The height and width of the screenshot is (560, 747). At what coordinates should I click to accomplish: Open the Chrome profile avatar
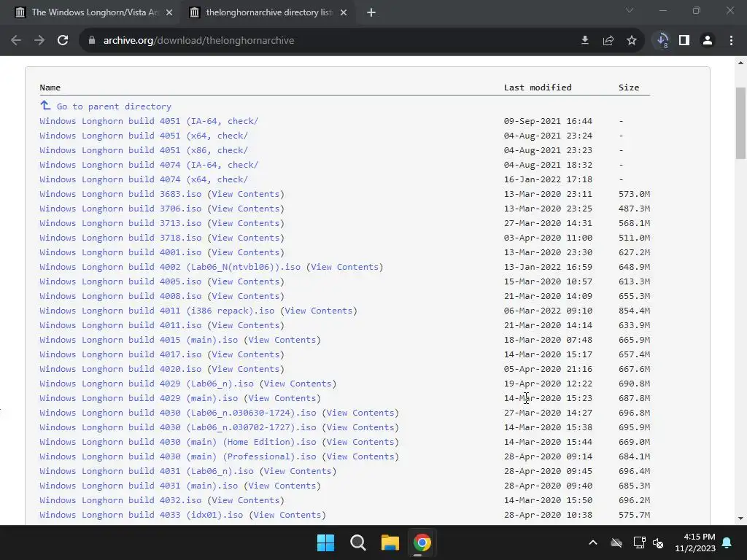pyautogui.click(x=708, y=41)
